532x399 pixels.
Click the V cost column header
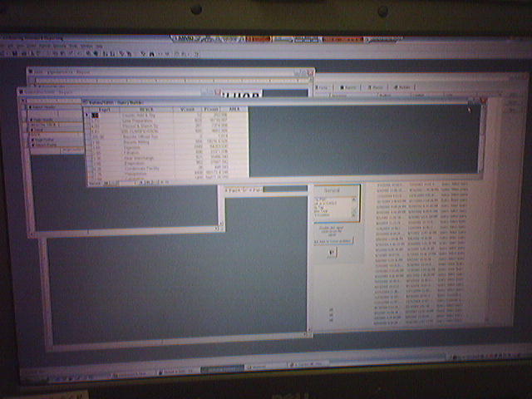tap(189, 110)
